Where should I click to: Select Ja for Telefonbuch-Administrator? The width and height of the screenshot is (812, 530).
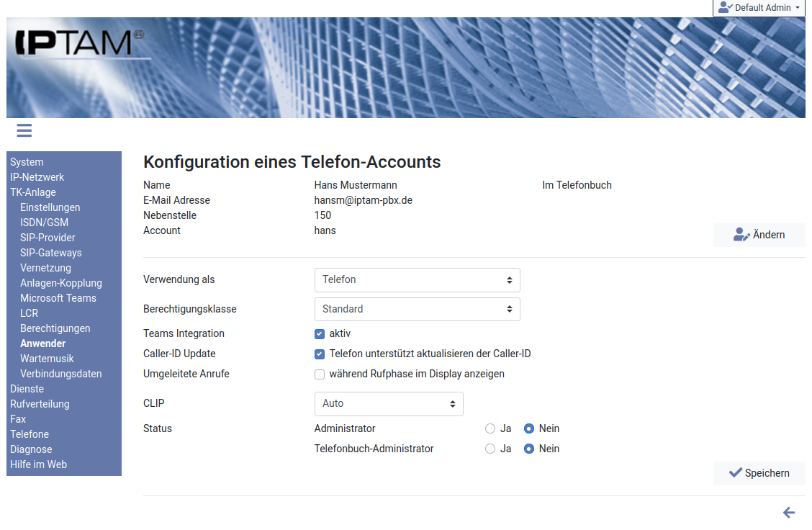pos(490,449)
